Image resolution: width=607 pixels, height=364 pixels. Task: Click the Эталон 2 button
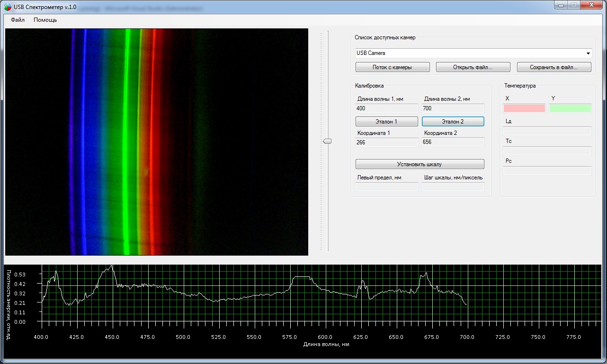click(x=453, y=122)
